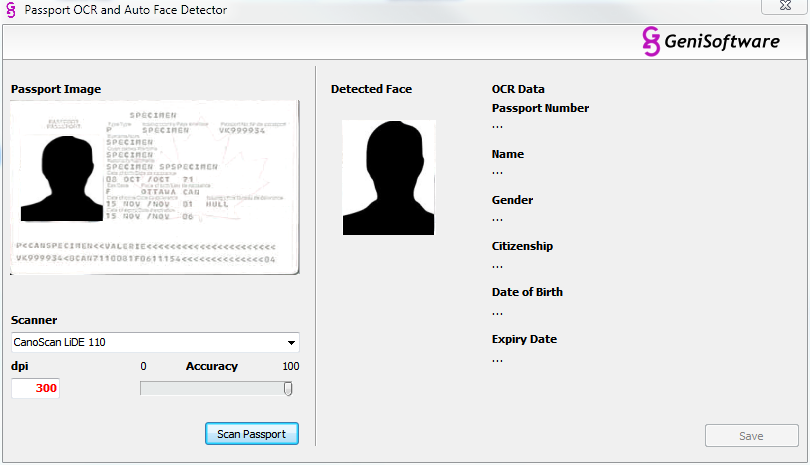Click the scanner combo box arrow
This screenshot has height=465, width=810.
291,342
